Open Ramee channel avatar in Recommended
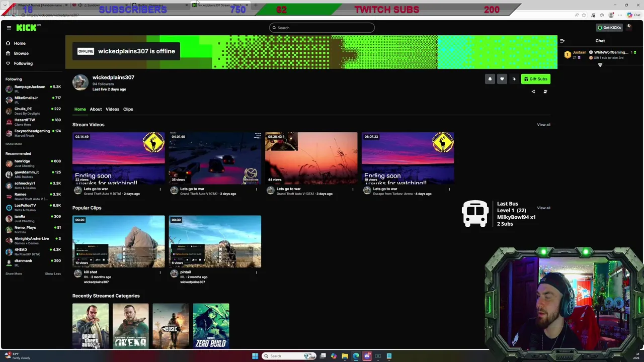Screen dimensions: 644x362 [x=9, y=196]
